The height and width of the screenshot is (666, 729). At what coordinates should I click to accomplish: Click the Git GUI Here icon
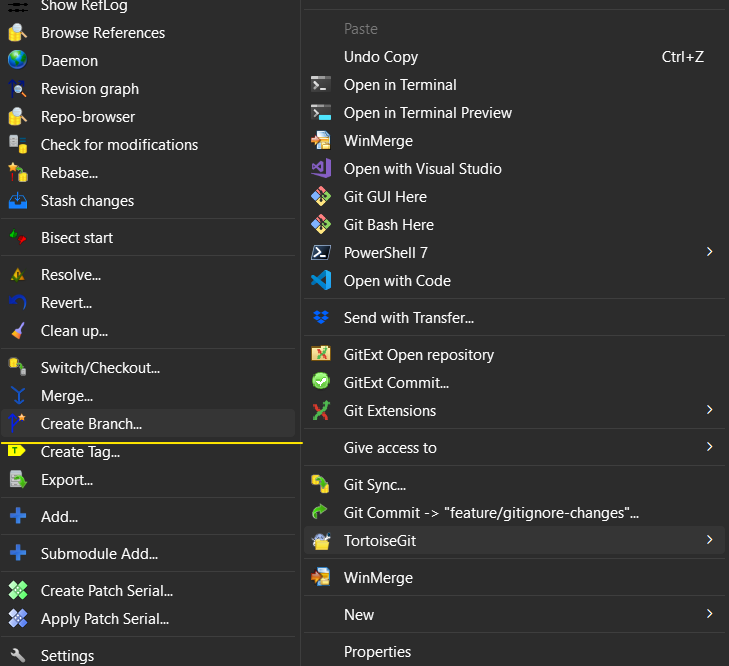pyautogui.click(x=321, y=196)
